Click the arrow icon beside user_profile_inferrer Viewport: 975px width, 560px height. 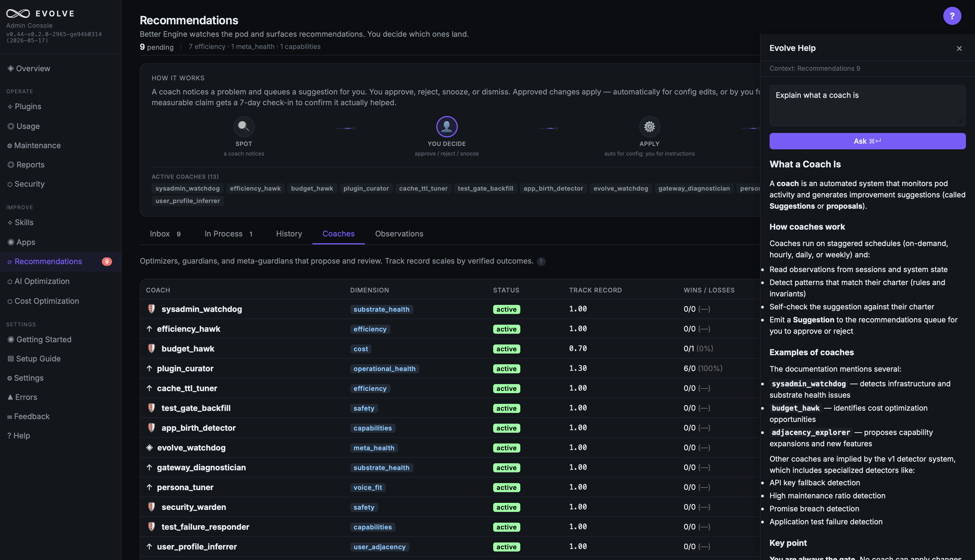coord(149,546)
